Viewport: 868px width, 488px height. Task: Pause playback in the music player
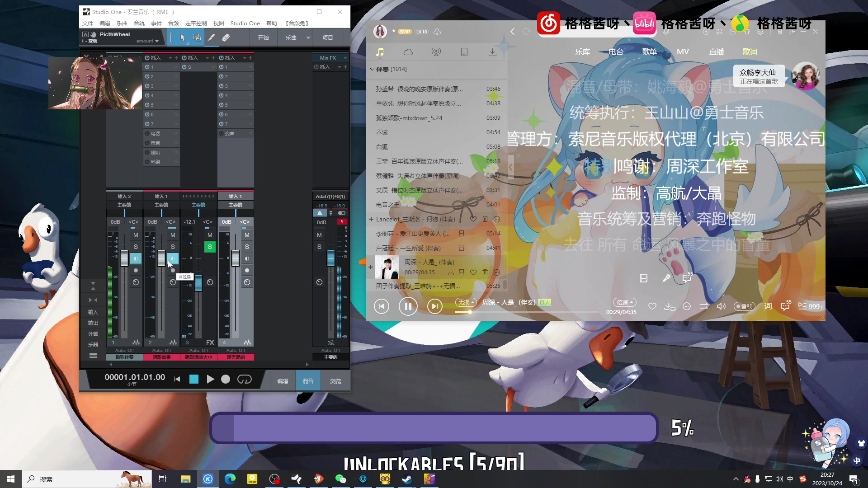(408, 307)
